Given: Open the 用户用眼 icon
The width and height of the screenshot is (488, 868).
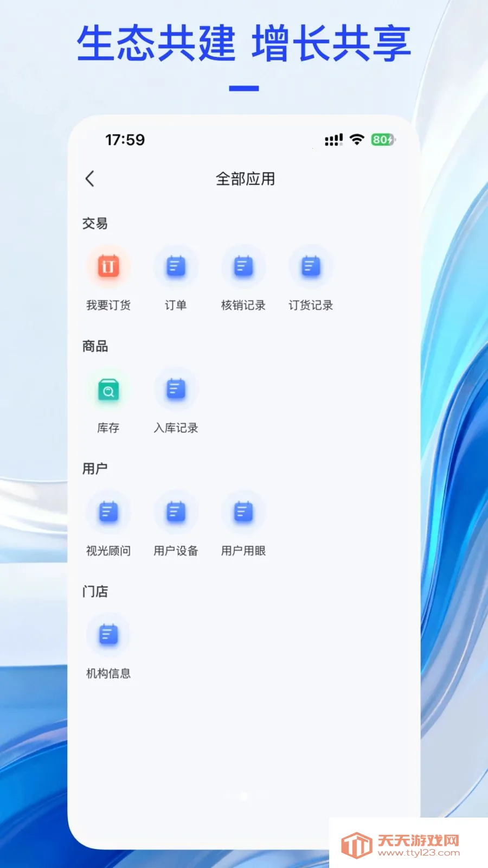Looking at the screenshot, I should tap(243, 512).
